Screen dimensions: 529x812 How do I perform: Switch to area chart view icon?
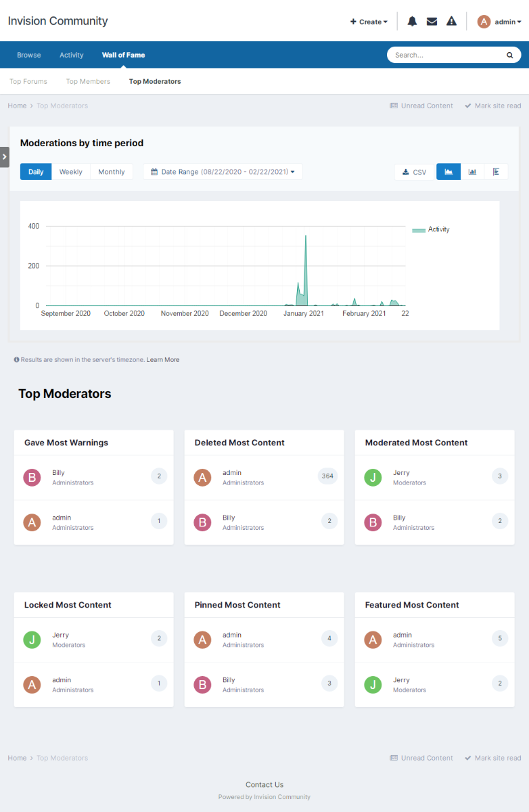click(x=448, y=172)
